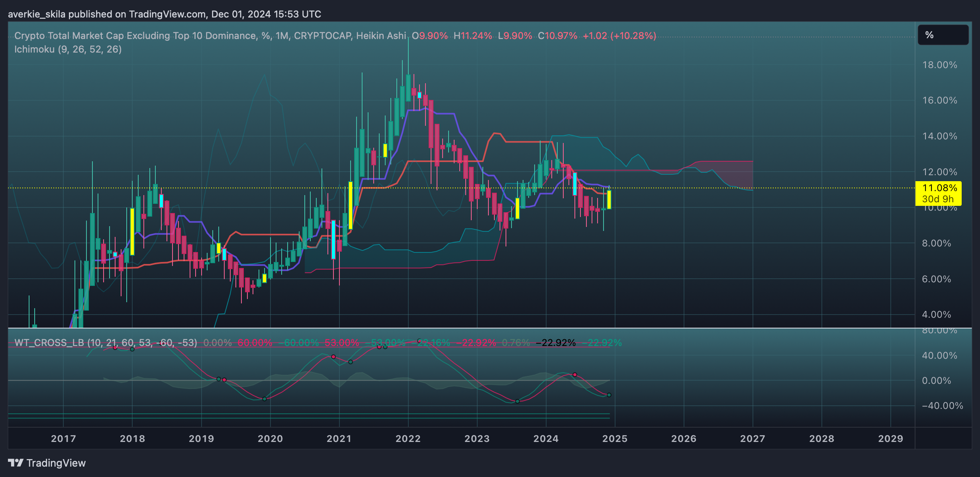Click the +1.02 (+10.28%) change value
Screen dimensions: 980x477
click(x=619, y=36)
